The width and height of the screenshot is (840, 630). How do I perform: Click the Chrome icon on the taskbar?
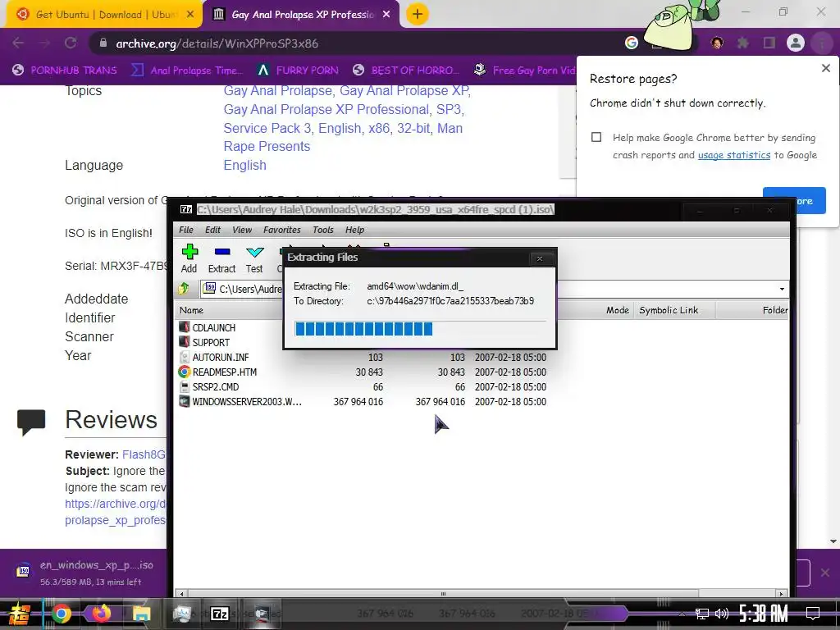click(x=61, y=614)
